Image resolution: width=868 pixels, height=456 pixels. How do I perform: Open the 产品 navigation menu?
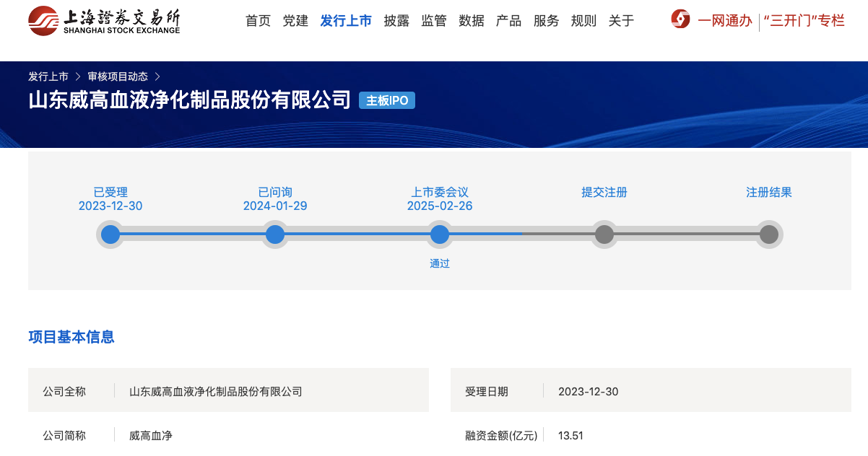coord(508,21)
